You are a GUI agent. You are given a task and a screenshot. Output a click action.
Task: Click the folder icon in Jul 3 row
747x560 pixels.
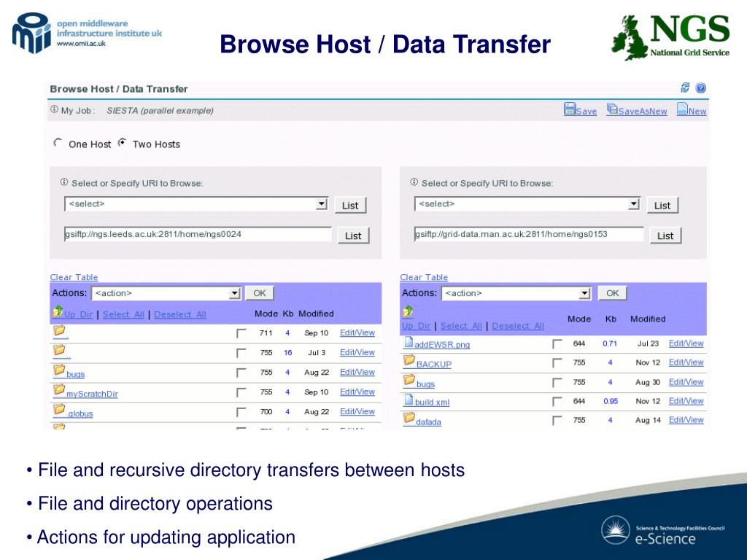click(x=59, y=351)
